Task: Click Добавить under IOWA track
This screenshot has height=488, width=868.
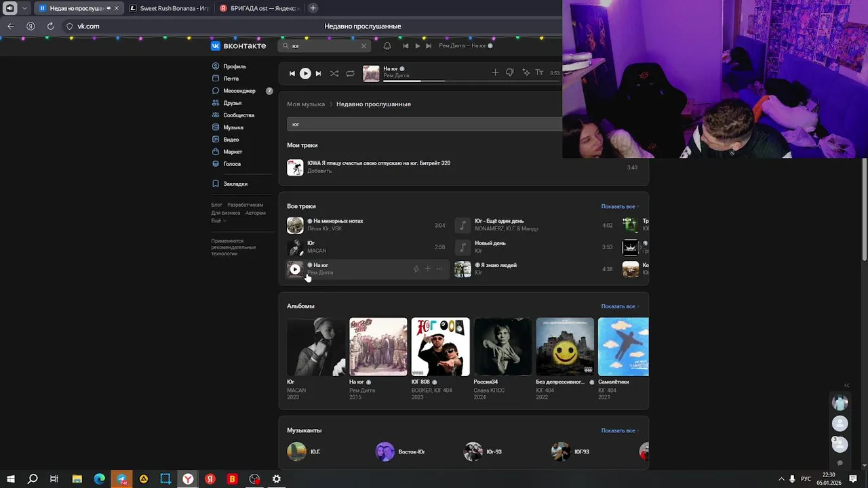Action: pyautogui.click(x=319, y=171)
